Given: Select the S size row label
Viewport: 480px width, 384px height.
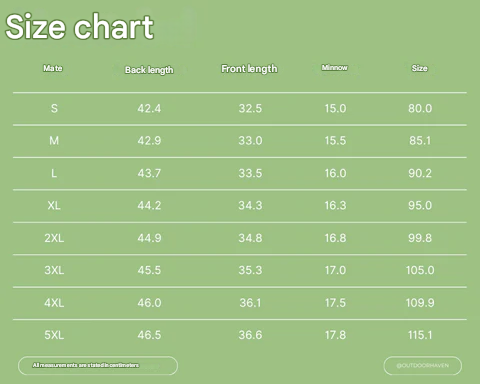Looking at the screenshot, I should [x=54, y=108].
